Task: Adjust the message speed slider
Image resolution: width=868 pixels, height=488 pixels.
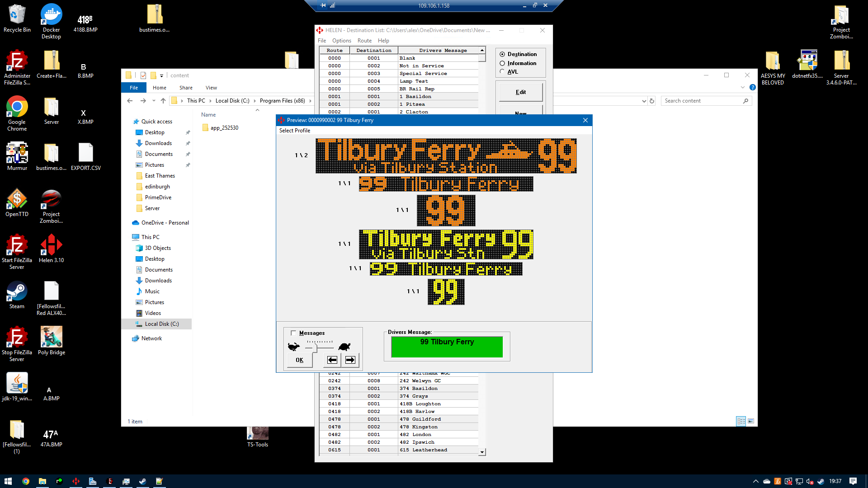Action: pos(315,347)
